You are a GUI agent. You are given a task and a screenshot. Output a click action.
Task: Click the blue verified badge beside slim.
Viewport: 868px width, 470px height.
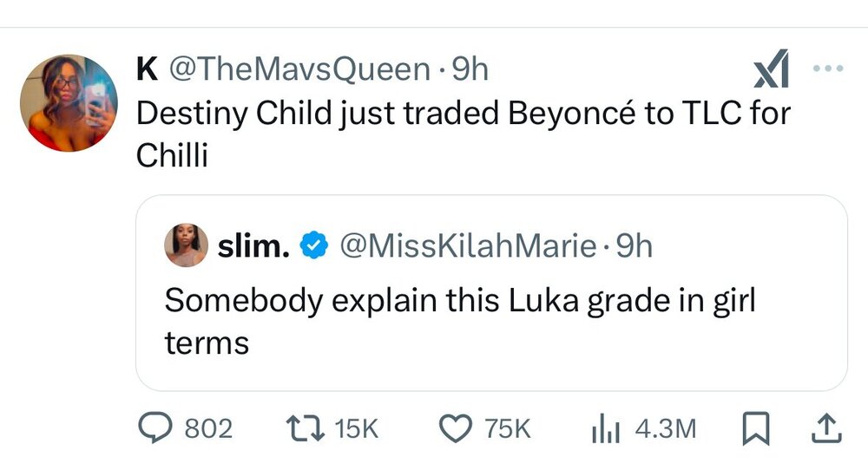(312, 249)
